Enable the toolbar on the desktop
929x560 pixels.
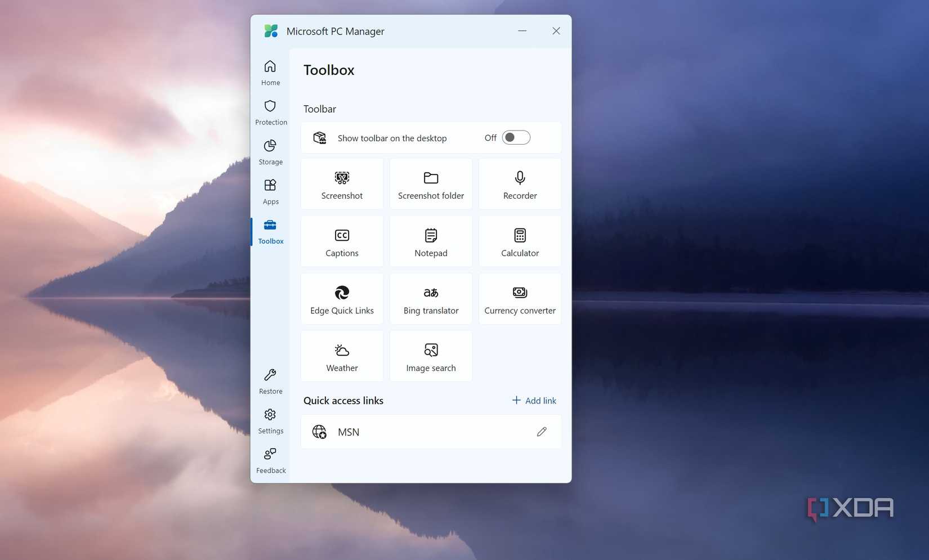pyautogui.click(x=515, y=137)
